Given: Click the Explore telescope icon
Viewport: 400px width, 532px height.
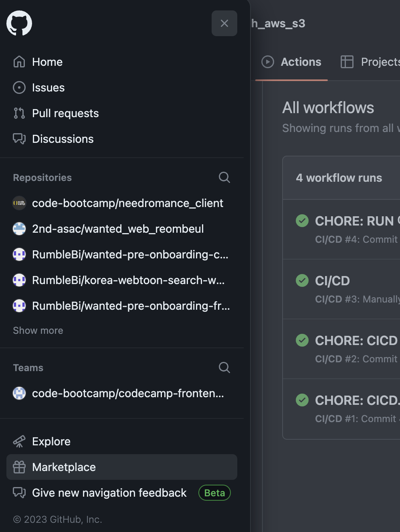Looking at the screenshot, I should point(19,441).
